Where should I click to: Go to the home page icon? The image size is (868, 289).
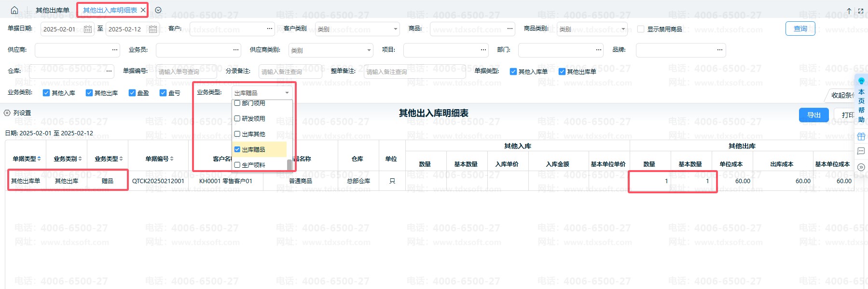point(14,10)
